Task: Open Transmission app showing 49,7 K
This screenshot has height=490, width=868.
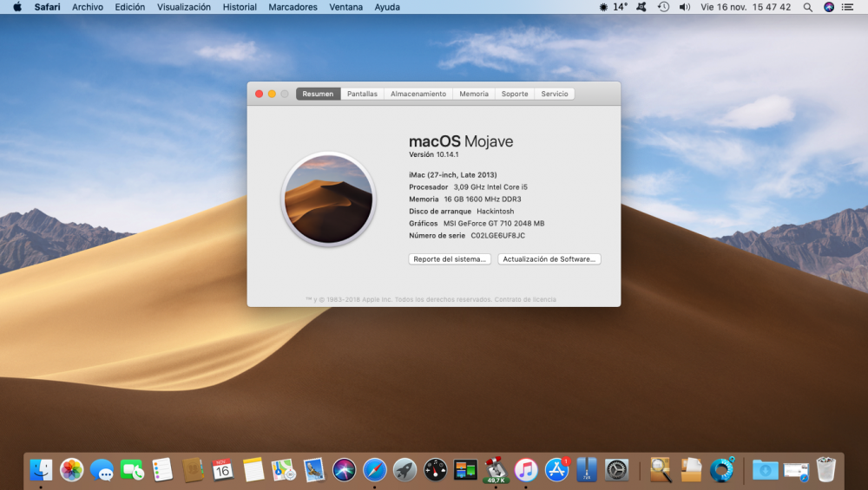Action: coord(496,470)
